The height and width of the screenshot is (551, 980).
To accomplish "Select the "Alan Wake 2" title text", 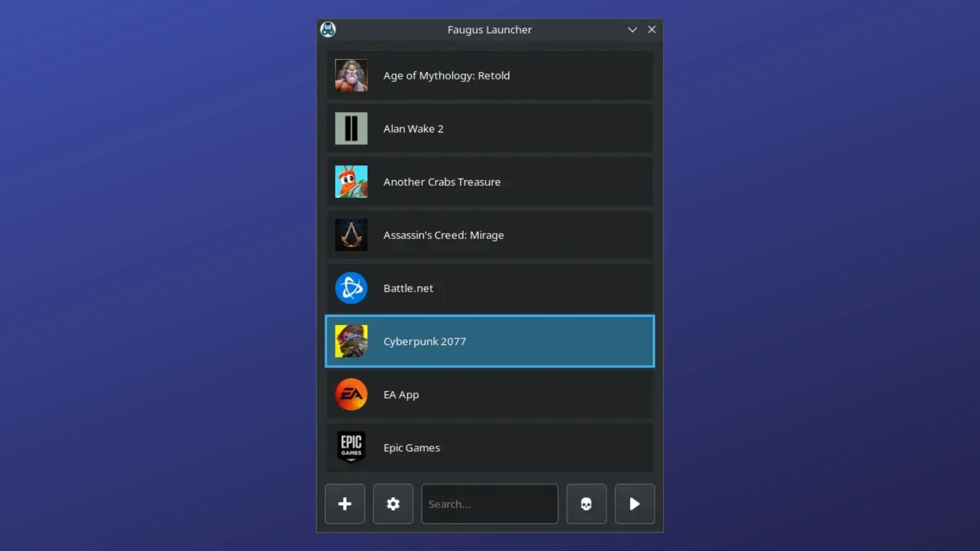I will (413, 129).
